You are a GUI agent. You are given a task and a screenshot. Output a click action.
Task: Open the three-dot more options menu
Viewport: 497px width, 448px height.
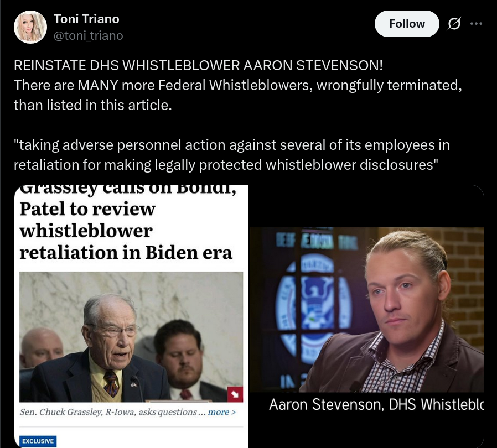[477, 23]
